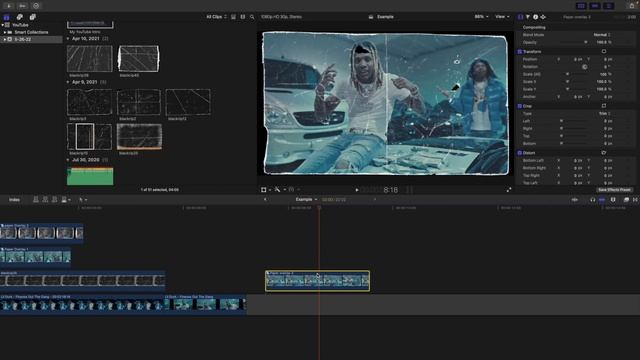The height and width of the screenshot is (360, 640).
Task: Open the Crop Type dropdown
Action: click(x=604, y=114)
